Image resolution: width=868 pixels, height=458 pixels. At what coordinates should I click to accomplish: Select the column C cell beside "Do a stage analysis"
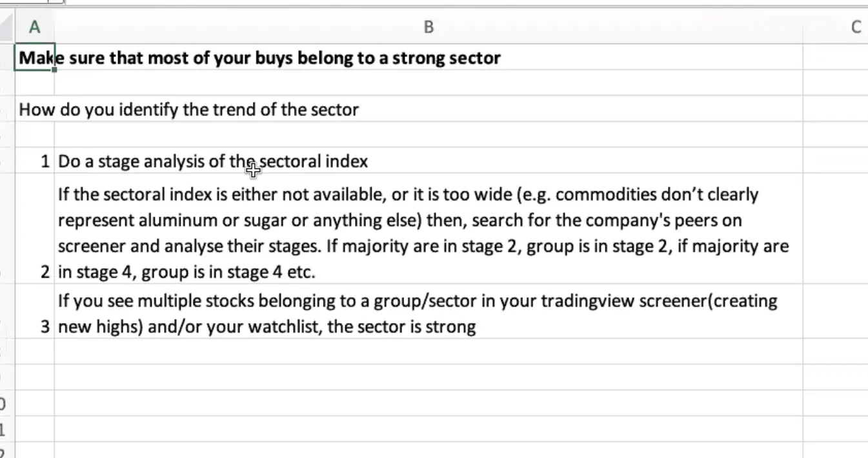[x=835, y=161]
